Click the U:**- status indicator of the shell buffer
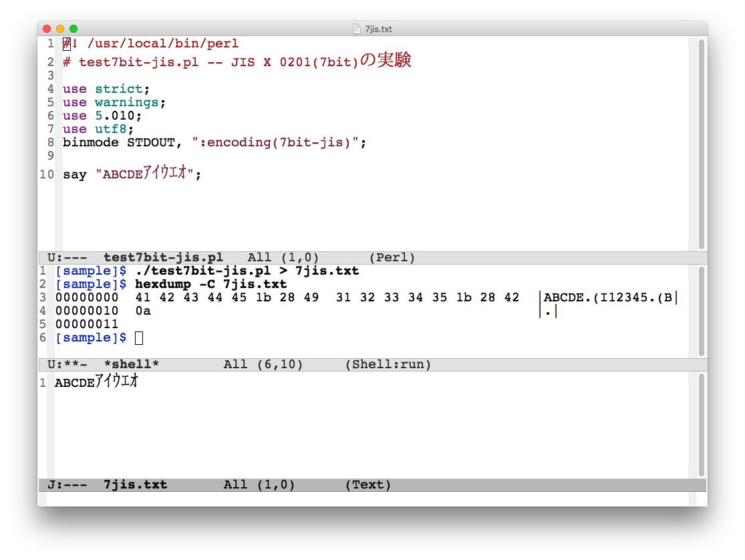745x560 pixels. point(67,365)
